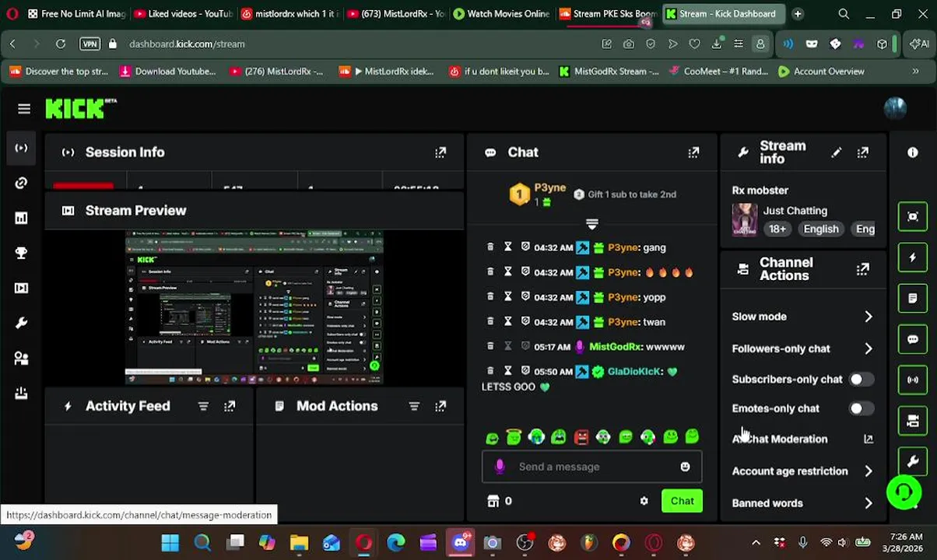Open the green headset support button

904,492
